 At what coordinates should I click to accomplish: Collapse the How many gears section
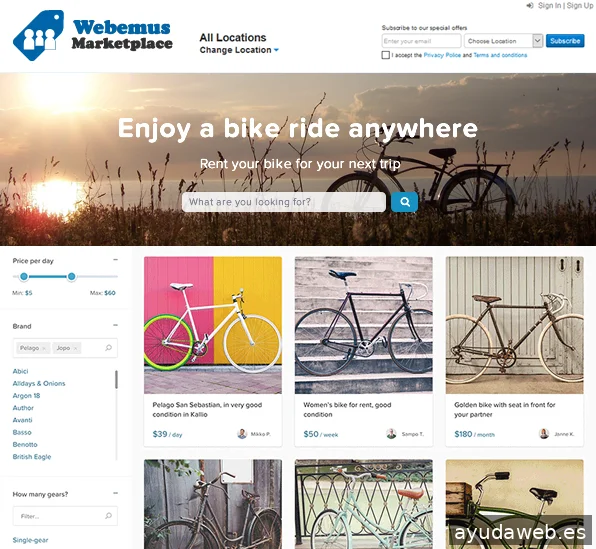pyautogui.click(x=116, y=493)
